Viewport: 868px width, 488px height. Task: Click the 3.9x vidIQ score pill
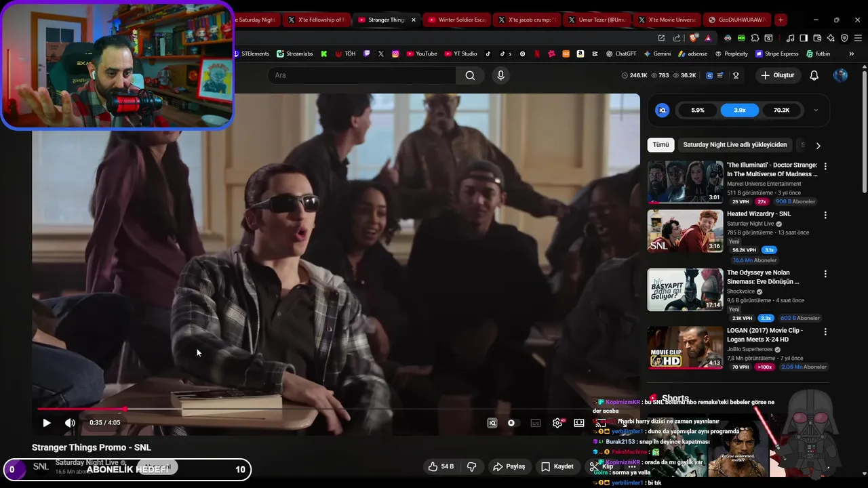pyautogui.click(x=740, y=110)
